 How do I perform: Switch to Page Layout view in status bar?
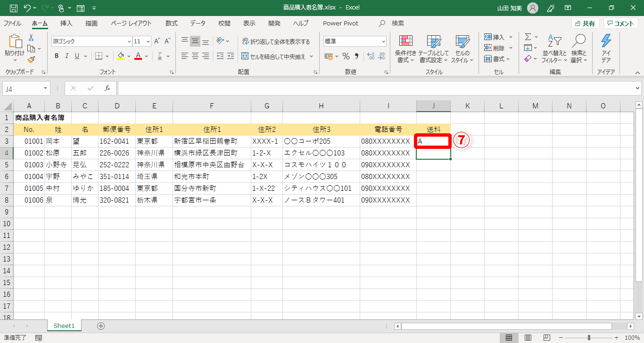tap(528, 338)
